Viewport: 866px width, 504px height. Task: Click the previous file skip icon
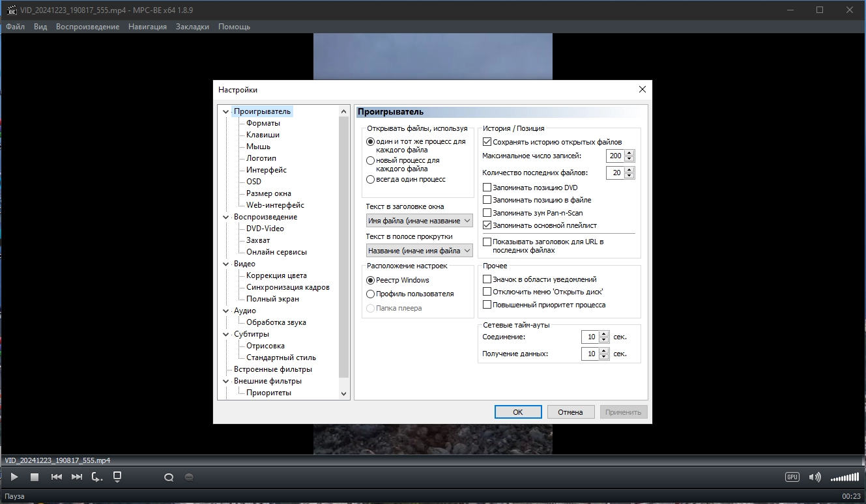pyautogui.click(x=57, y=477)
